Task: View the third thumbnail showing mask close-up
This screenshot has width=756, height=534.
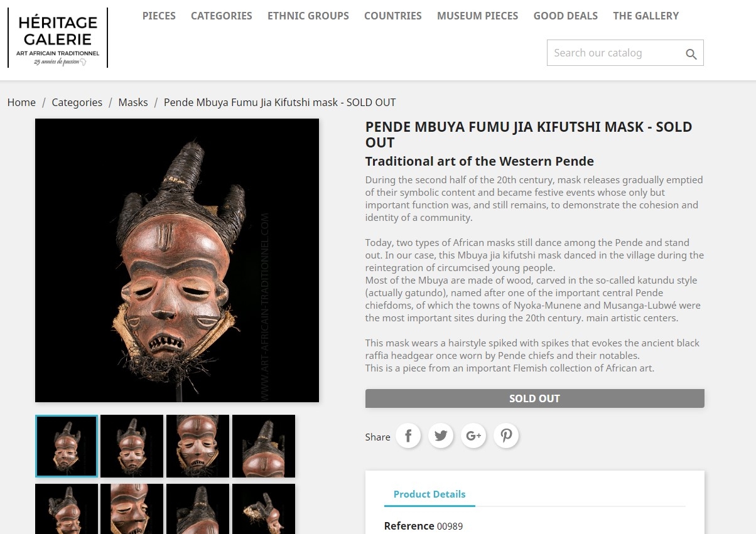Action: pyautogui.click(x=198, y=446)
